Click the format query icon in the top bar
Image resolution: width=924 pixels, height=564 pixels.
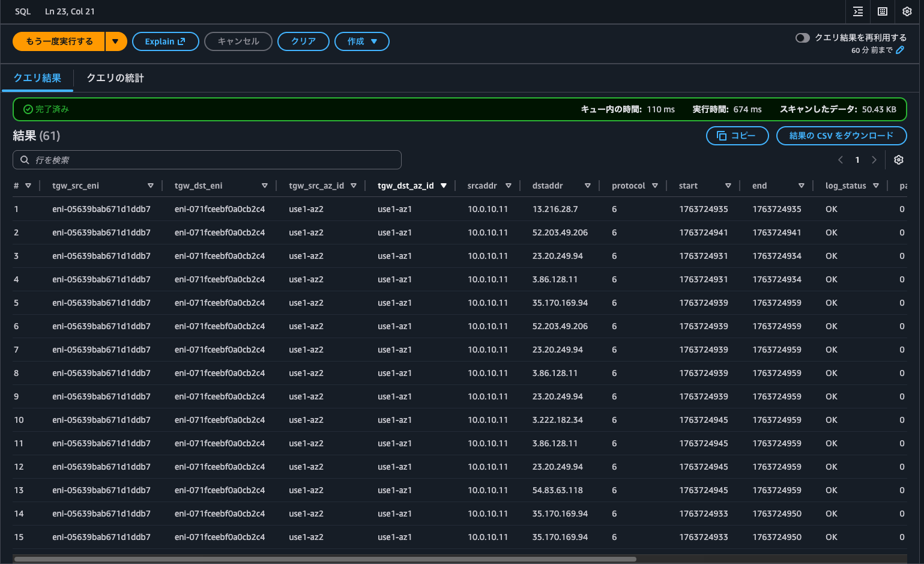click(858, 11)
